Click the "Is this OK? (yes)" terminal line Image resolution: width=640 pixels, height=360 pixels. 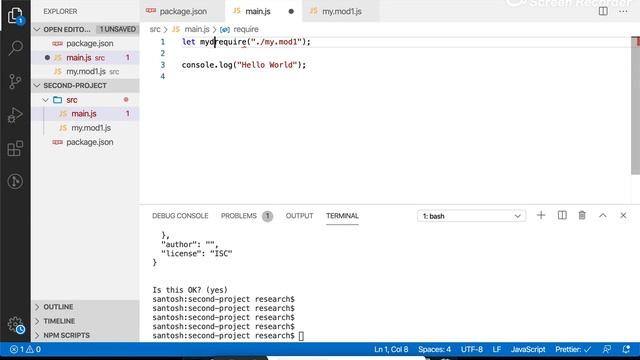pos(190,290)
